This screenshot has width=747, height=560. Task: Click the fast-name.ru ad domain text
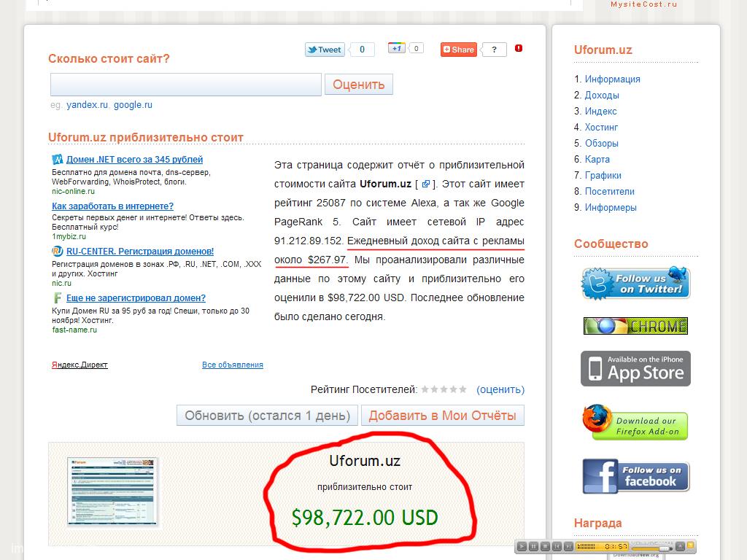pyautogui.click(x=74, y=330)
